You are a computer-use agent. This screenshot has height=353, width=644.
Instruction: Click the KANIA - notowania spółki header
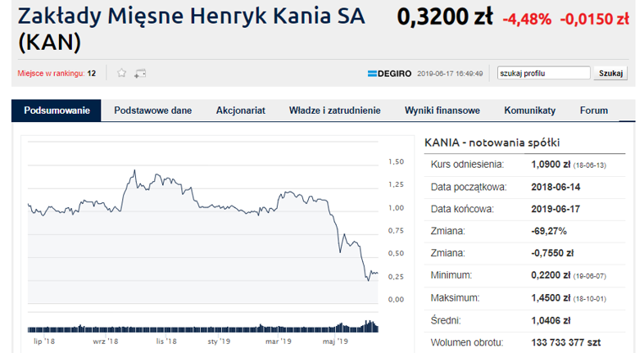pos(492,143)
